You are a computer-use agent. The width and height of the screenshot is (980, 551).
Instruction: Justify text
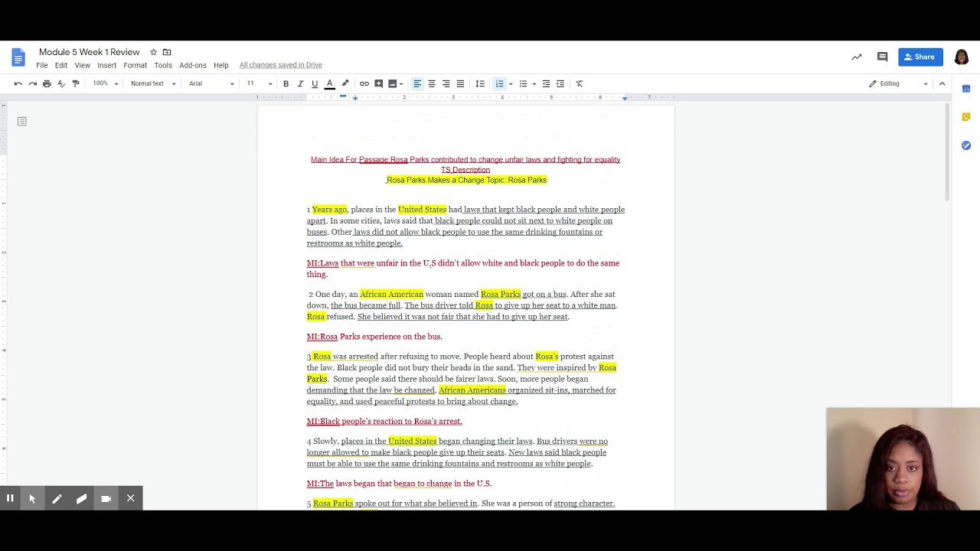pos(460,83)
